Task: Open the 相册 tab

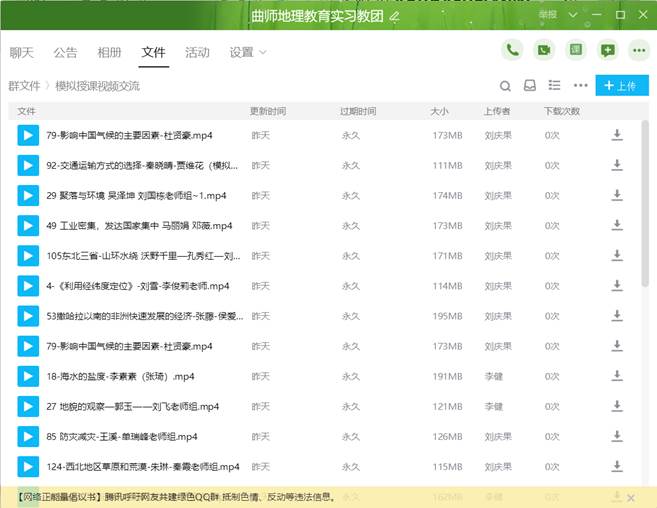Action: click(110, 53)
